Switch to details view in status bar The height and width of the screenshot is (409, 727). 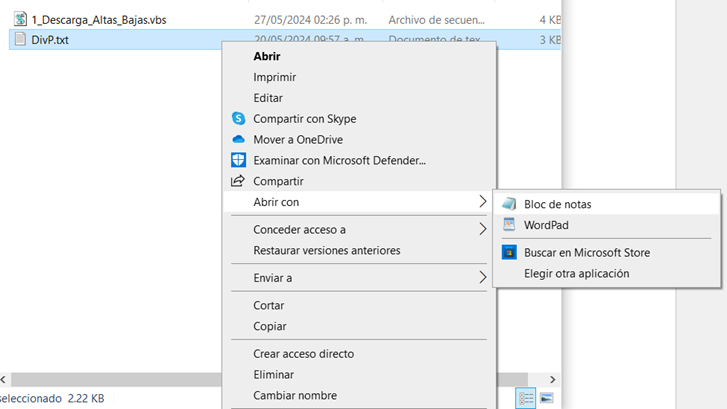(x=526, y=398)
